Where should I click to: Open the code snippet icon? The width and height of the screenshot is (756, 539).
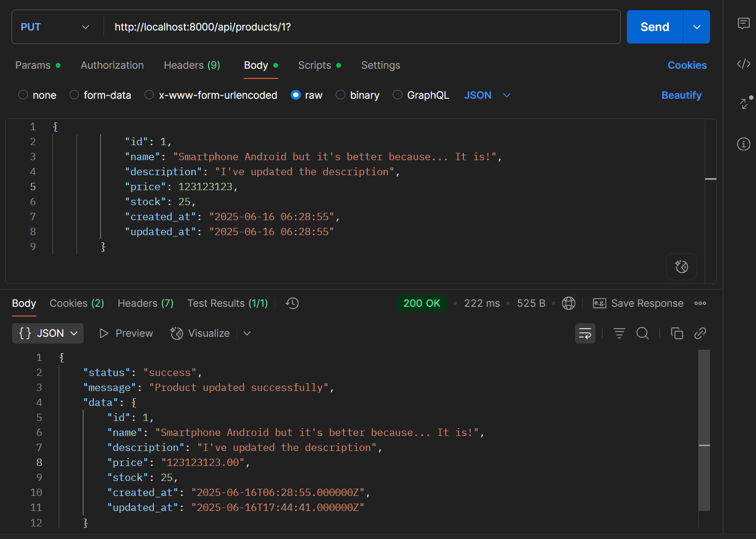pos(743,64)
